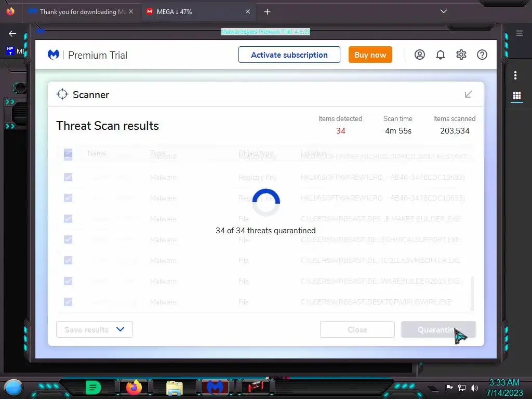Close the MEGA tab
This screenshot has height=399, width=532.
pyautogui.click(x=248, y=11)
